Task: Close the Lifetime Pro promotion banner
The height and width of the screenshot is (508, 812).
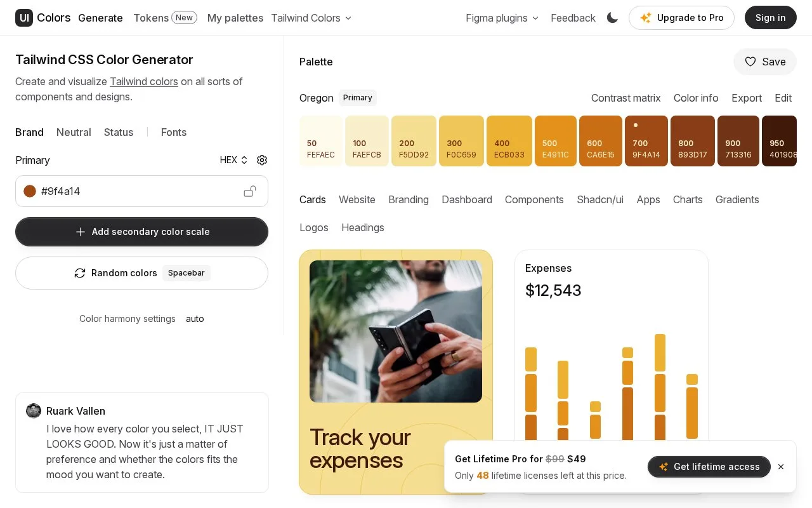Action: [x=781, y=467]
